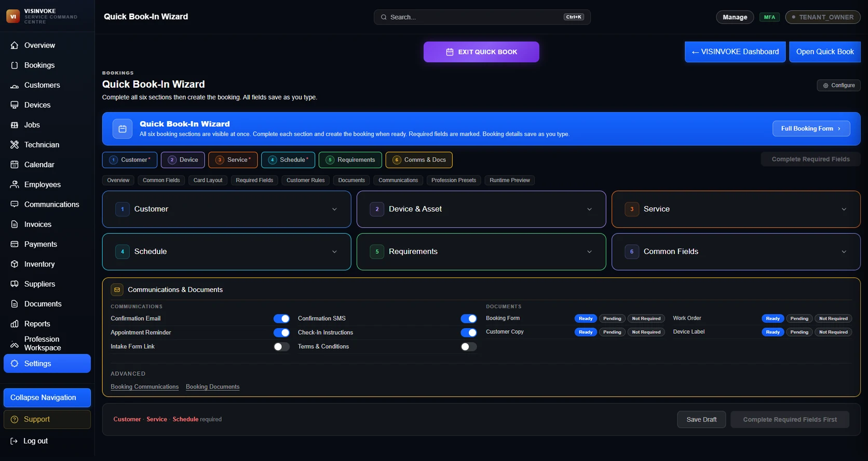The height and width of the screenshot is (461, 868).
Task: Click the Employees people icon in sidebar
Action: point(15,185)
